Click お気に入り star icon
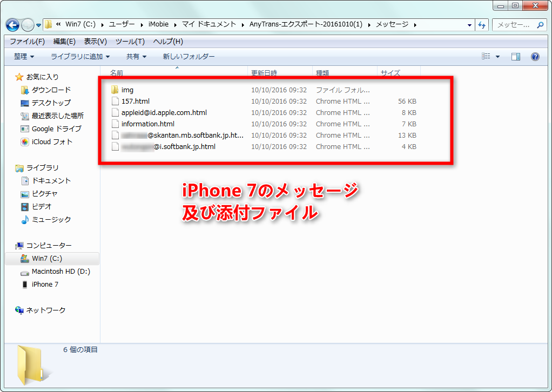Image resolution: width=552 pixels, height=392 pixels. [x=19, y=77]
